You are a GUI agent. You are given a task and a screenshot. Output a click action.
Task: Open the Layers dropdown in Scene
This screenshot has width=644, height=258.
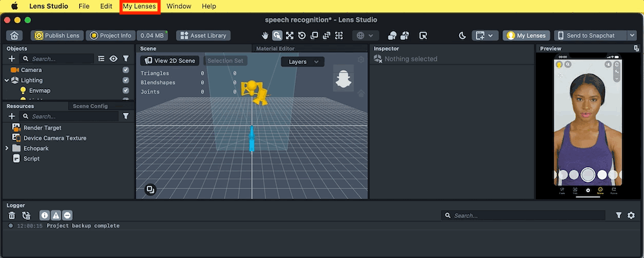pos(303,62)
